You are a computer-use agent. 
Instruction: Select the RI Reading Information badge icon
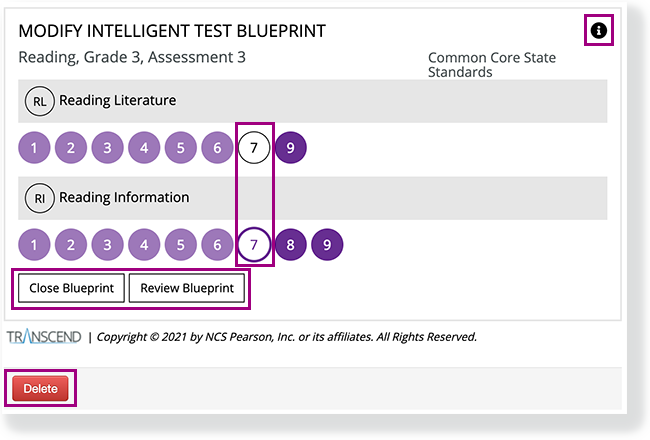[x=39, y=198]
